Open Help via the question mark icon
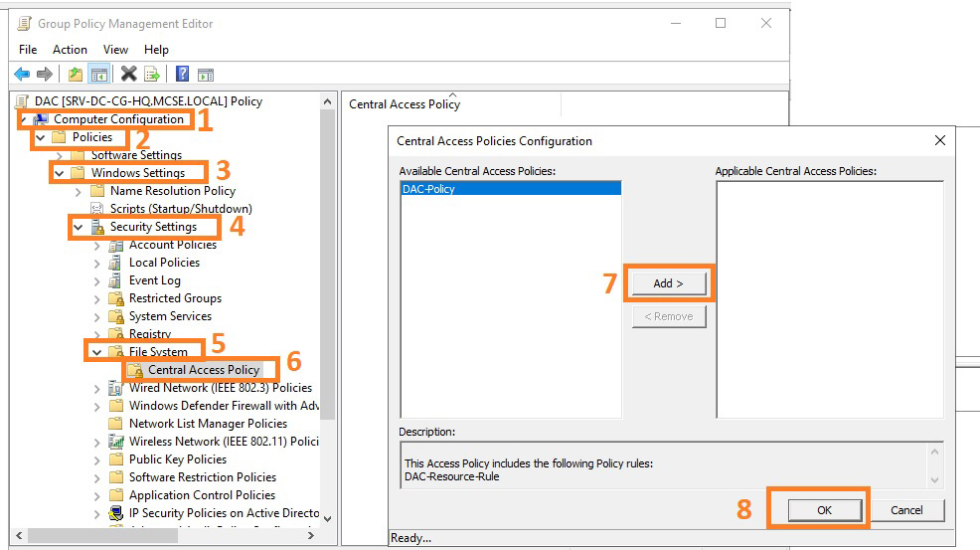The image size is (980, 550). click(x=182, y=74)
